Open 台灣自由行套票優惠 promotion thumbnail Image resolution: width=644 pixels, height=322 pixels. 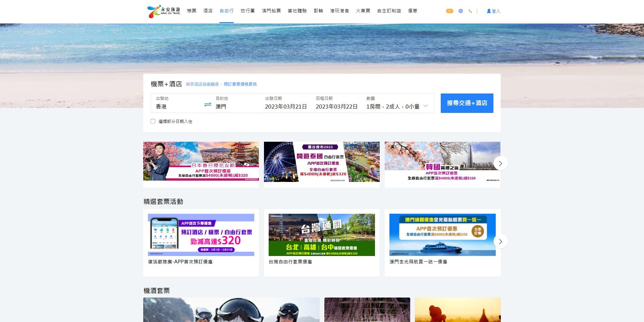(x=322, y=235)
